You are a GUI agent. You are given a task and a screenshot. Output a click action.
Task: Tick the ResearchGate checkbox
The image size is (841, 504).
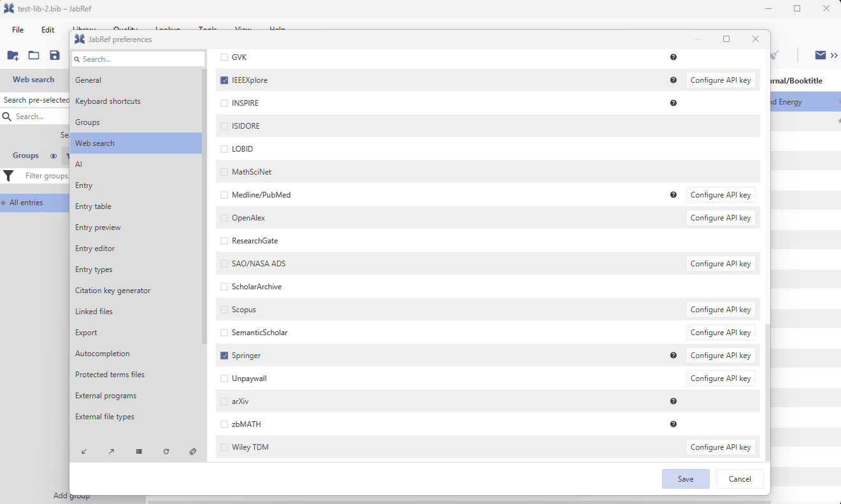point(224,241)
